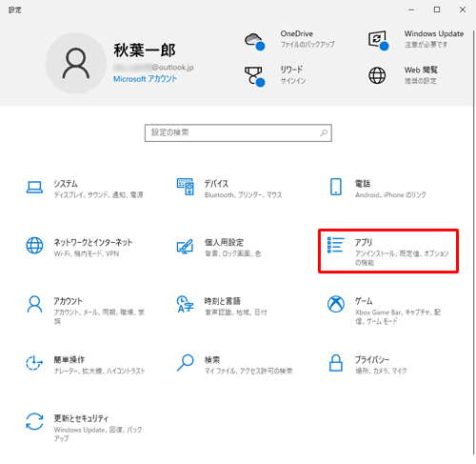The width and height of the screenshot is (476, 464).
Task: Open the 電話 settings heading
Action: pyautogui.click(x=363, y=184)
